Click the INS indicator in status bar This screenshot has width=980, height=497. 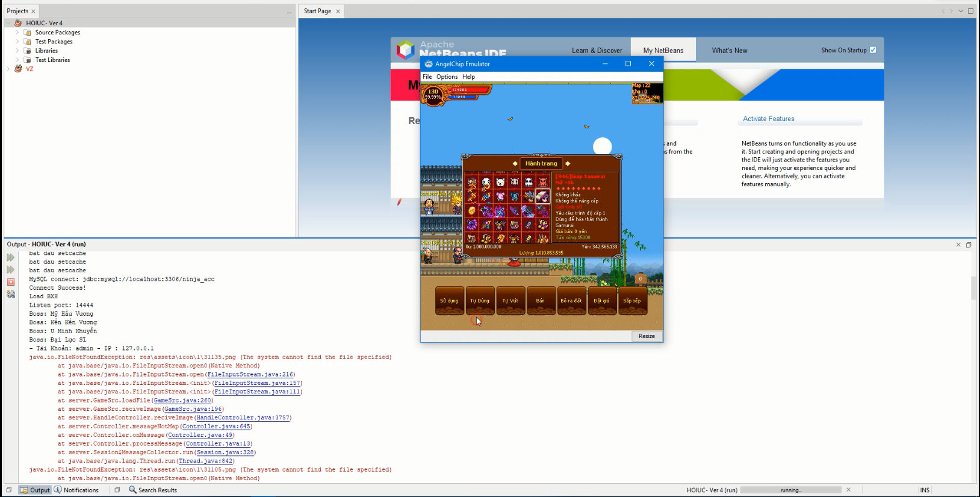(925, 490)
